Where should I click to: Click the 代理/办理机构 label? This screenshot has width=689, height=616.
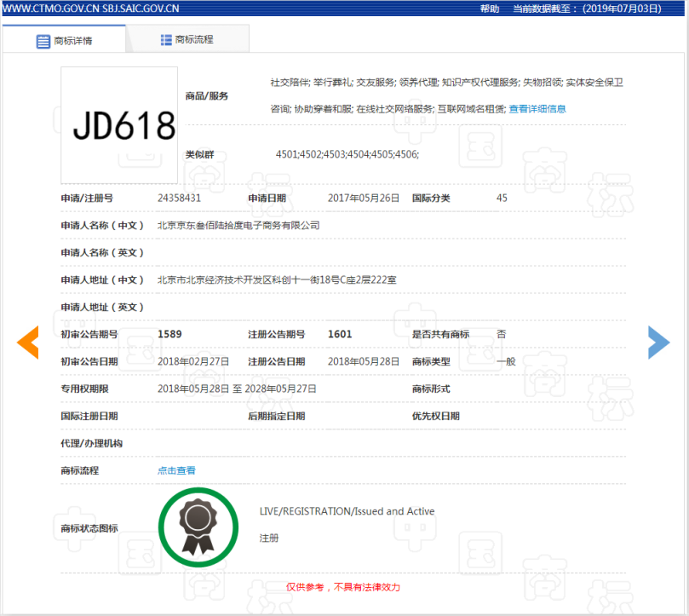91,444
